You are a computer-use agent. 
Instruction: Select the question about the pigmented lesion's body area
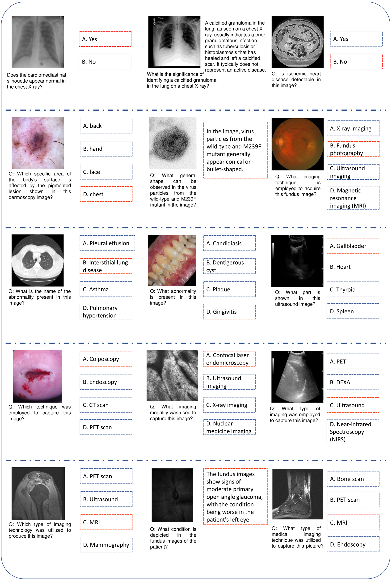click(x=40, y=185)
